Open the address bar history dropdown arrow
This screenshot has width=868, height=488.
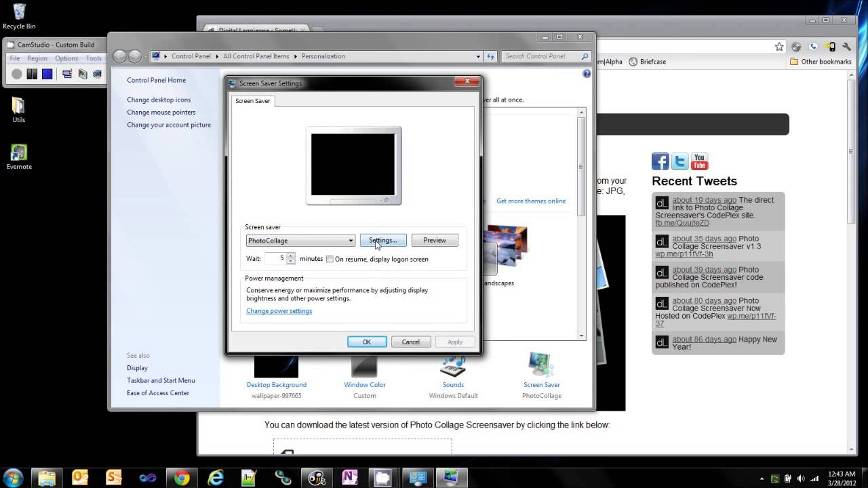pos(479,56)
